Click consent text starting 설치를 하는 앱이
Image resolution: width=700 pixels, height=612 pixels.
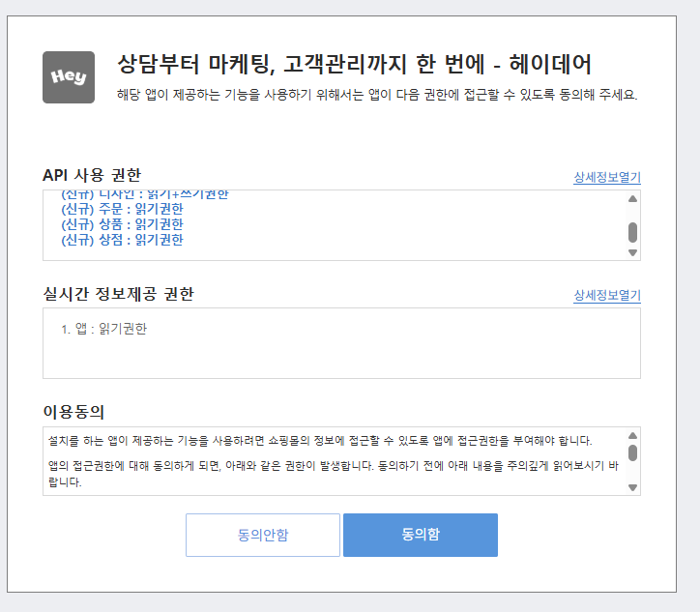320,441
